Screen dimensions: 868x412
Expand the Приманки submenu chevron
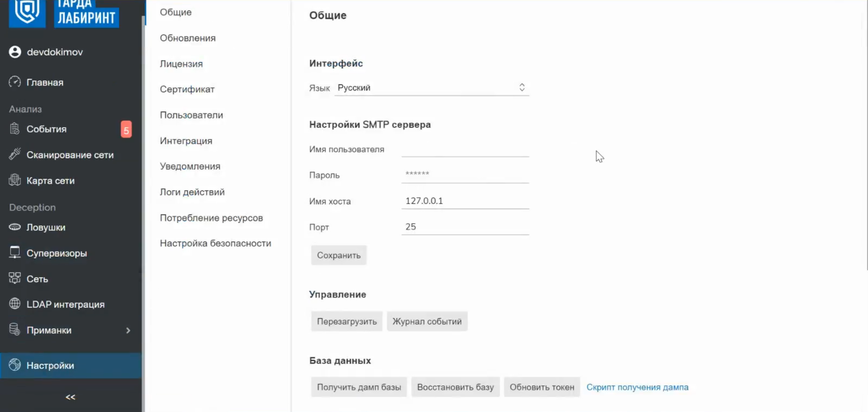click(x=128, y=330)
